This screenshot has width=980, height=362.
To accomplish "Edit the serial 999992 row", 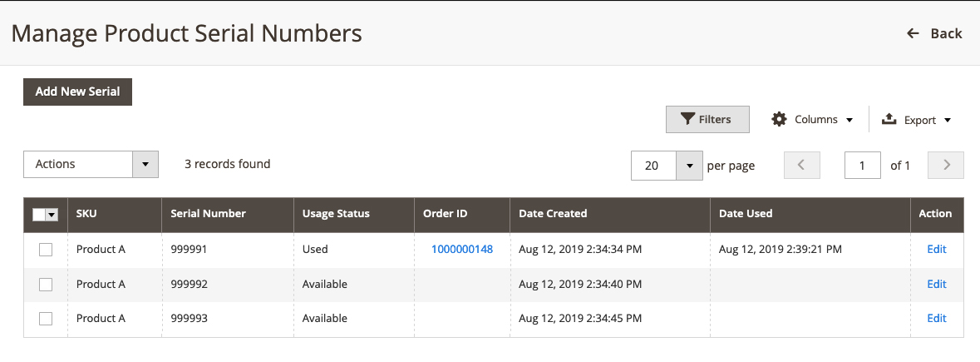I will pyautogui.click(x=937, y=284).
